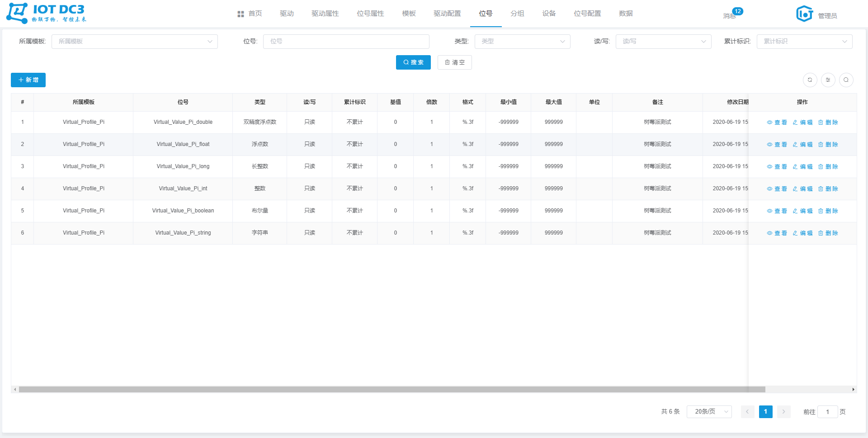Open the column settings icon
The height and width of the screenshot is (438, 868).
coord(828,80)
